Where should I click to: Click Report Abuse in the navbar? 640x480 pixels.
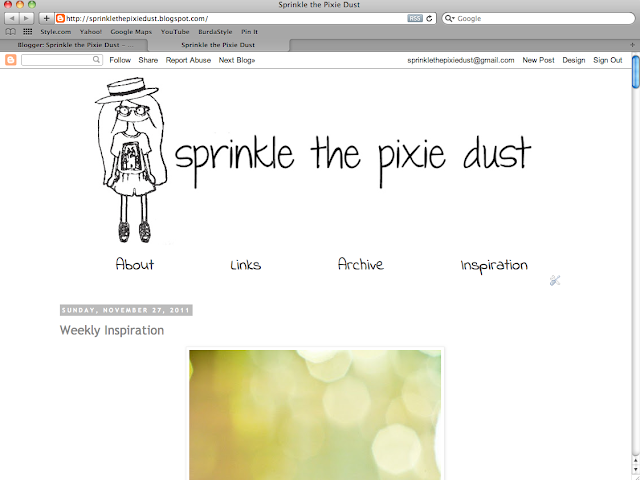click(x=188, y=60)
